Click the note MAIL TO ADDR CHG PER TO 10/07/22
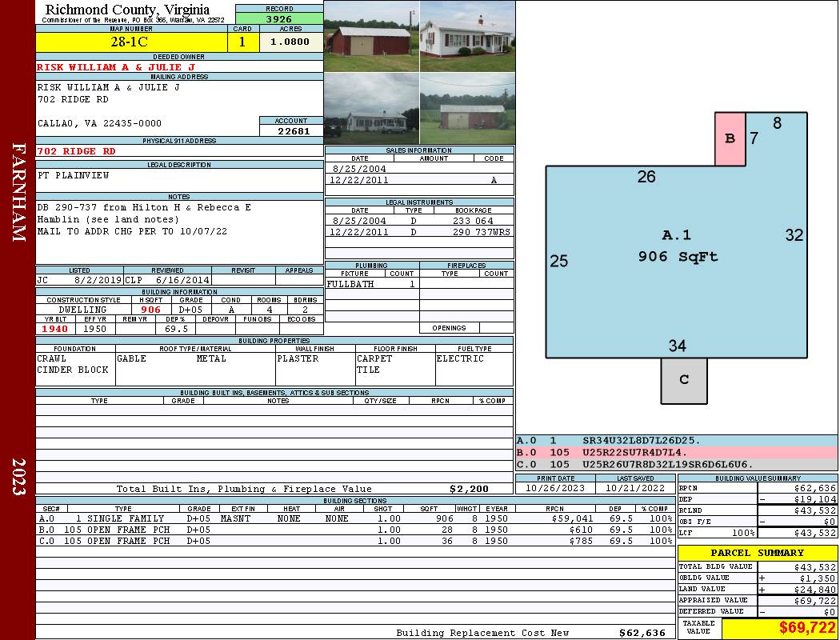The width and height of the screenshot is (840, 640). pyautogui.click(x=132, y=231)
